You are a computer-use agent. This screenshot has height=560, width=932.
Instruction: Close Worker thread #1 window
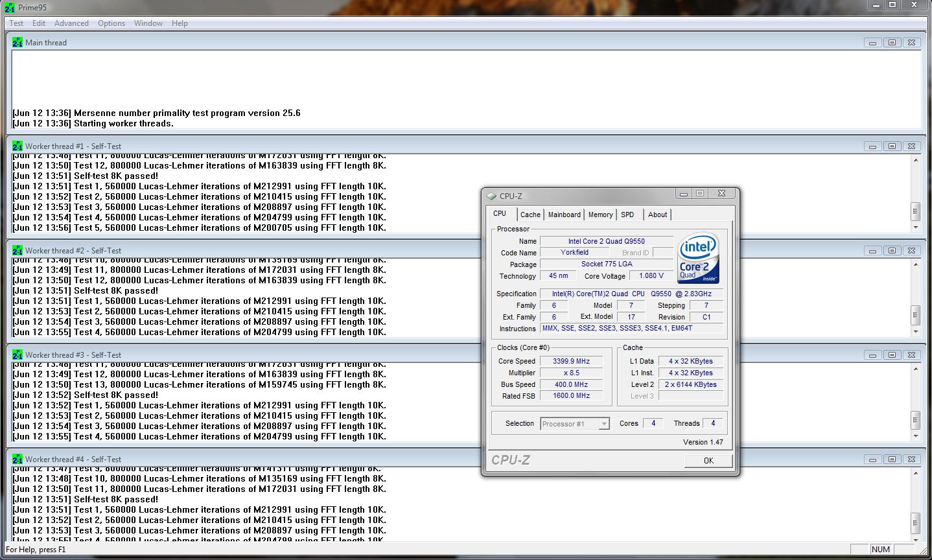[x=911, y=146]
